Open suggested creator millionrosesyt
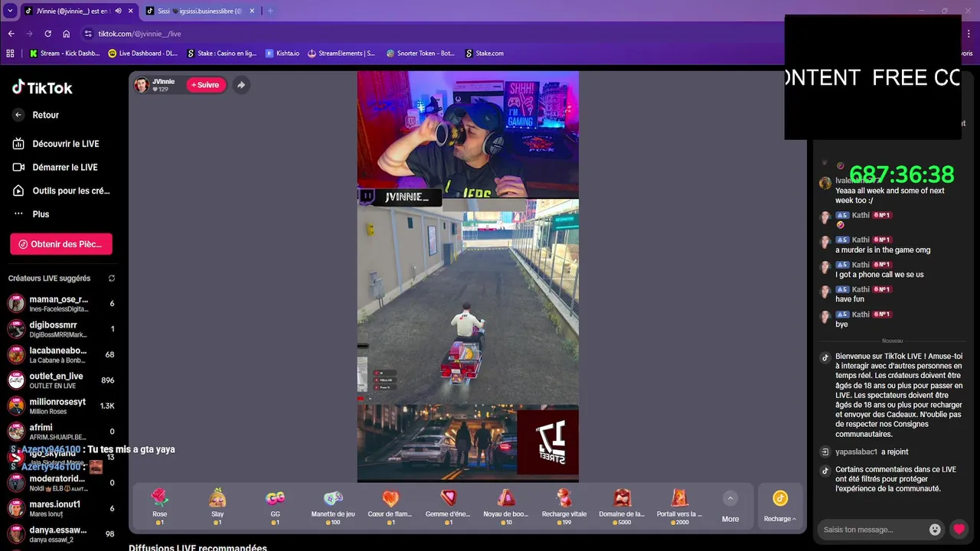Viewport: 980px width, 551px height. pos(60,406)
